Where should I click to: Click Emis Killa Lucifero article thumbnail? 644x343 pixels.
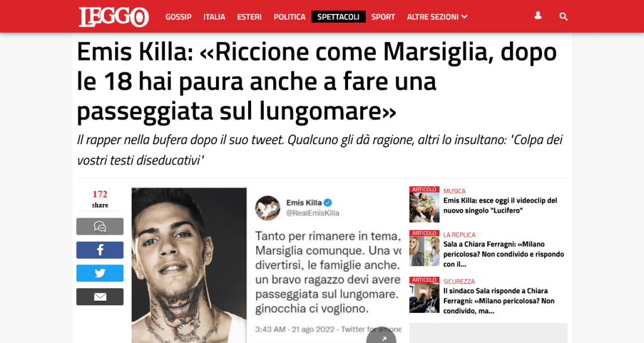(x=424, y=205)
